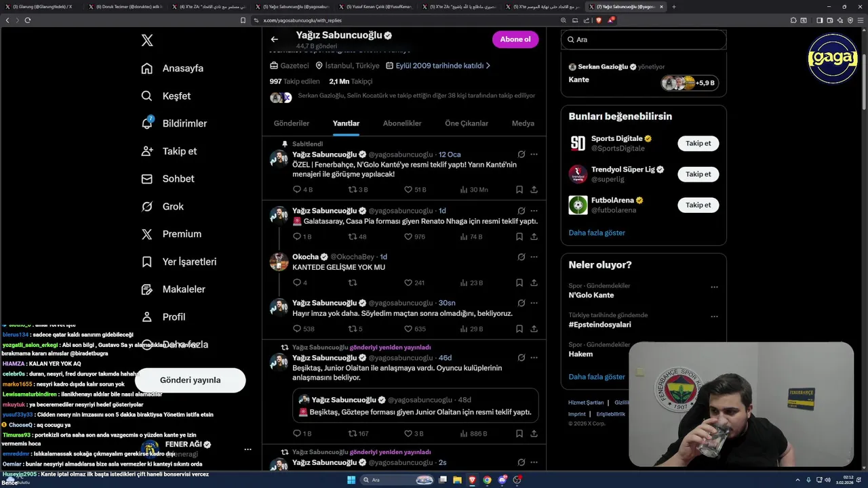Click Grok icon on the pinned tweet
This screenshot has height=488, width=868.
521,155
